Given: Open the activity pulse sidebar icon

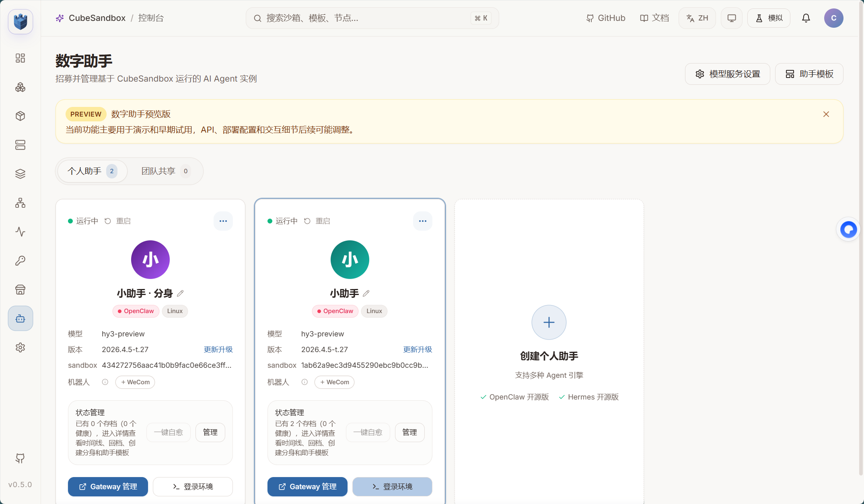Looking at the screenshot, I should pyautogui.click(x=20, y=232).
